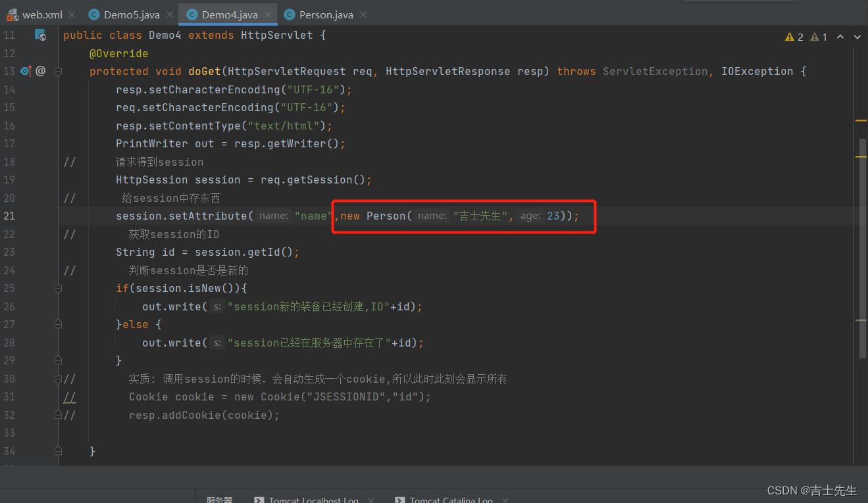Click the number 23 on line 21
Image resolution: width=868 pixels, height=503 pixels.
553,216
